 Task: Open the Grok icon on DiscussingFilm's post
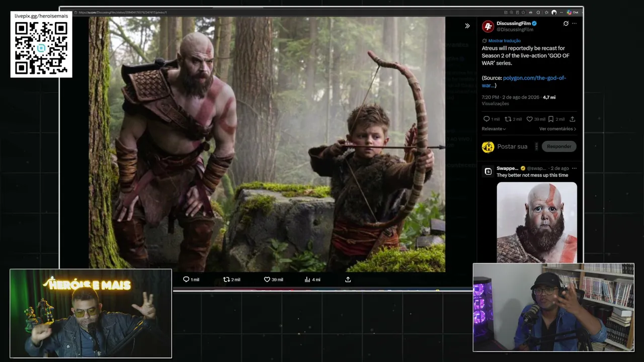pyautogui.click(x=566, y=24)
